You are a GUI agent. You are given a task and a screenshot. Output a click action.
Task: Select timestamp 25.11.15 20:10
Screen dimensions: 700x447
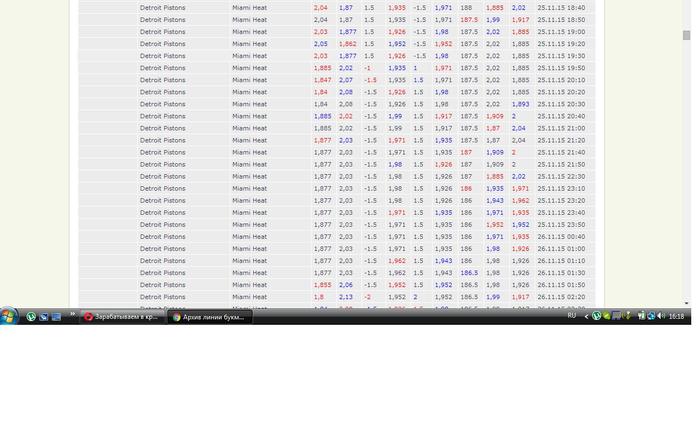tap(561, 80)
